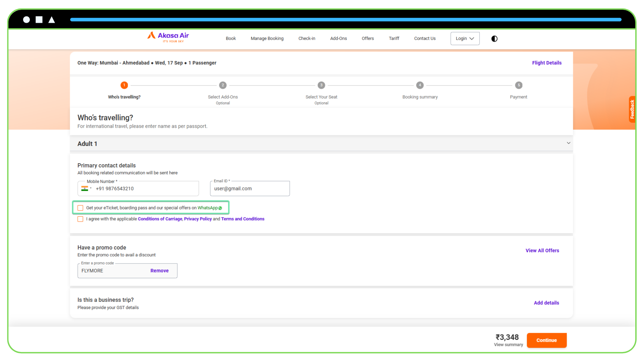Click the Continue button
This screenshot has width=644, height=362.
click(x=546, y=340)
